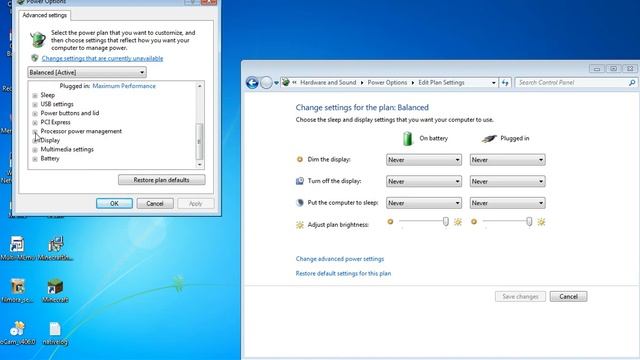The image size is (640, 360).
Task: Open Change advanced power settings link
Action: (x=340, y=259)
